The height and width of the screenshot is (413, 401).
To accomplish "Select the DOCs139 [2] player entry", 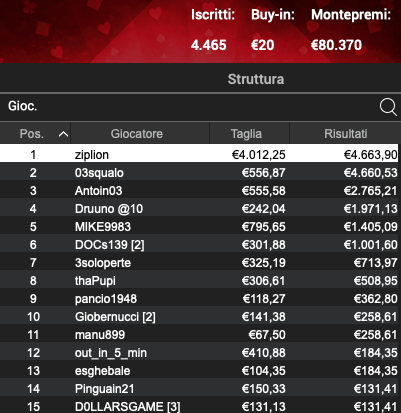I will tap(200, 245).
